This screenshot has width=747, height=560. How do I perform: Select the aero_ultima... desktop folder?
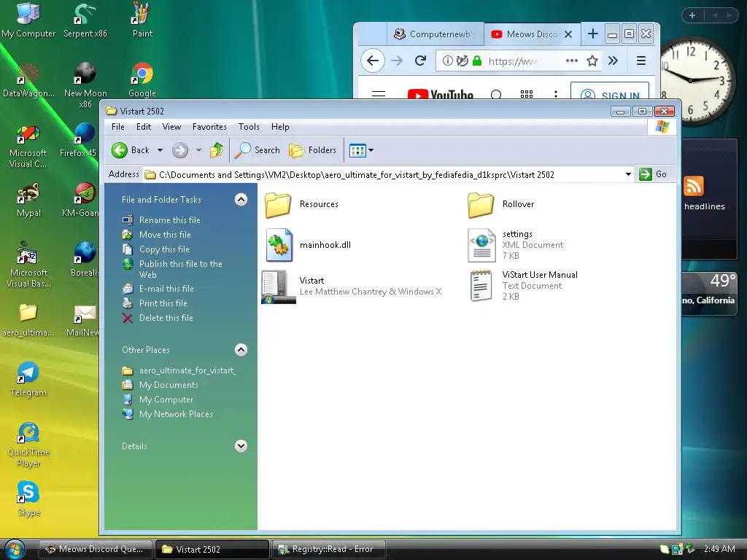[28, 320]
